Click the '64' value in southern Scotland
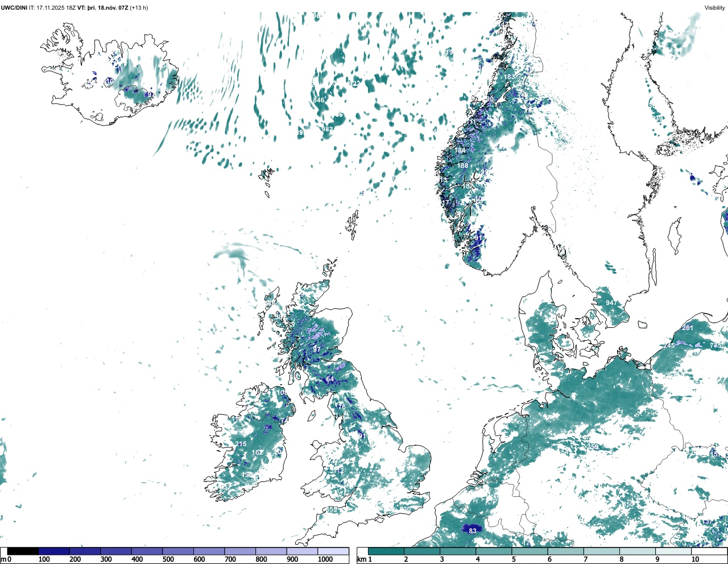The width and height of the screenshot is (728, 564). (x=330, y=379)
